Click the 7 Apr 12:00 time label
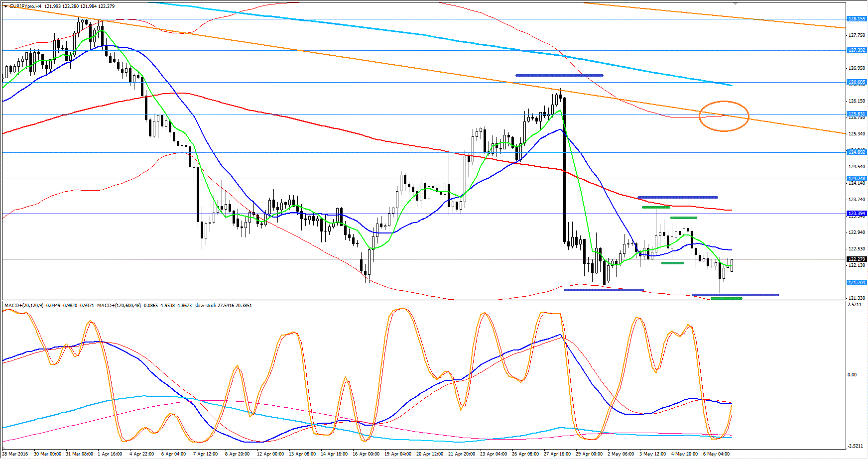This screenshot has height=459, width=868. (x=206, y=454)
